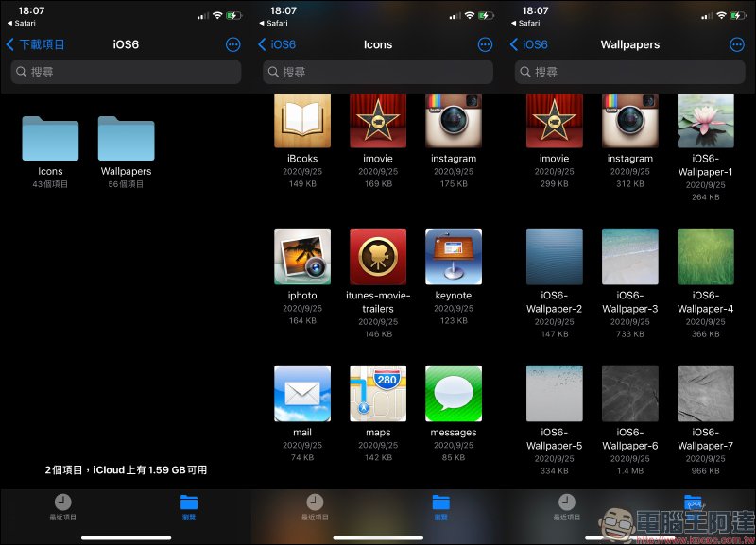This screenshot has width=756, height=545.
Task: Select the 瀏覽 tab on the Icons screen
Action: coord(440,506)
